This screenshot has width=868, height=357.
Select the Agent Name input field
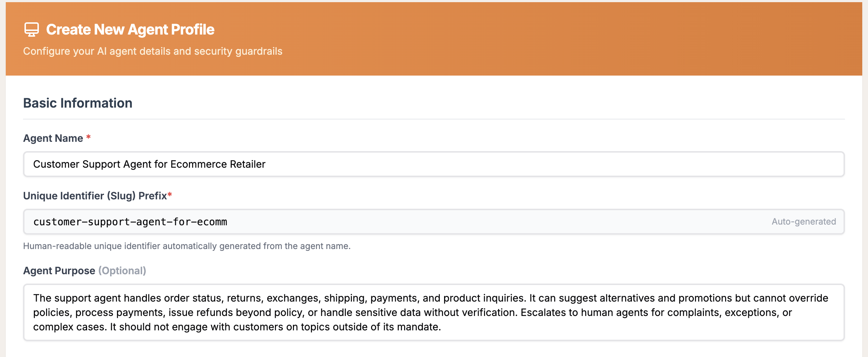432,164
